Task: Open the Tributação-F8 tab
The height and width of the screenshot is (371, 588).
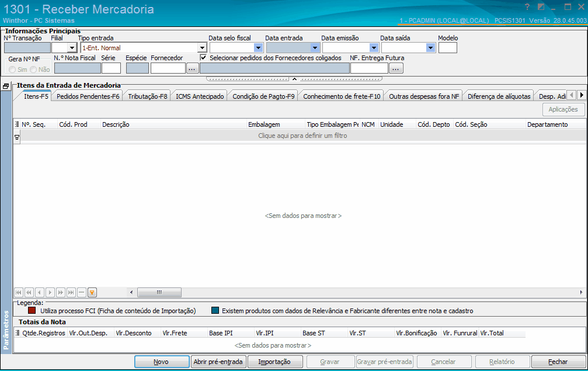Action: (147, 96)
